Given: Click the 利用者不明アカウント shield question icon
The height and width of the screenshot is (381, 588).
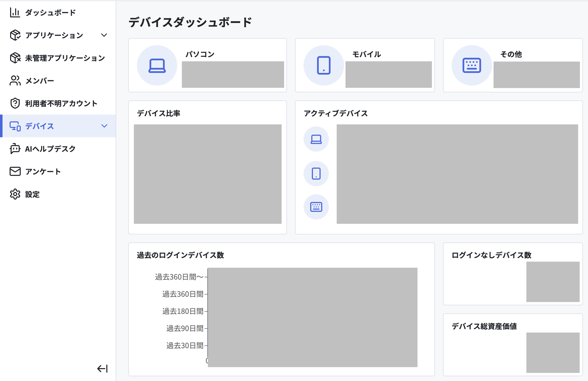Looking at the screenshot, I should click(15, 103).
